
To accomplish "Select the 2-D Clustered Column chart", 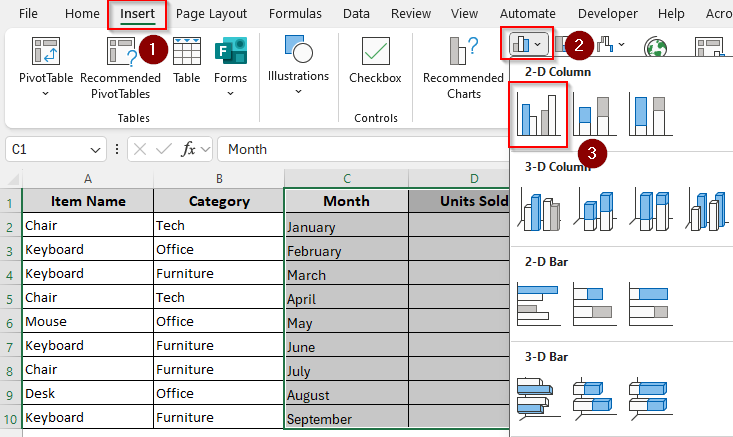I will click(539, 114).
